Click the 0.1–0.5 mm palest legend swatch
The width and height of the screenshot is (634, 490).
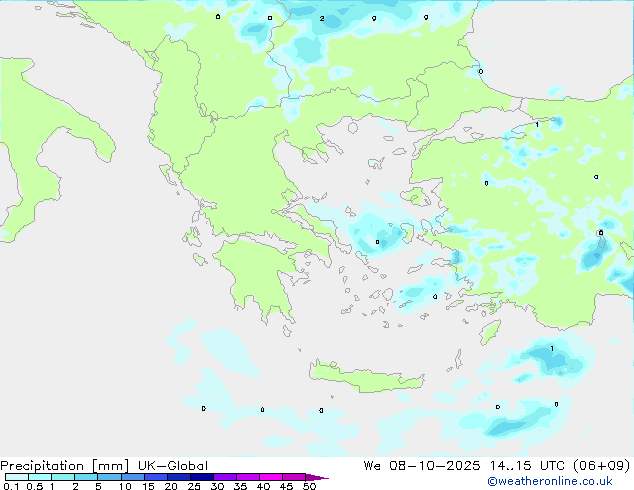point(17,477)
